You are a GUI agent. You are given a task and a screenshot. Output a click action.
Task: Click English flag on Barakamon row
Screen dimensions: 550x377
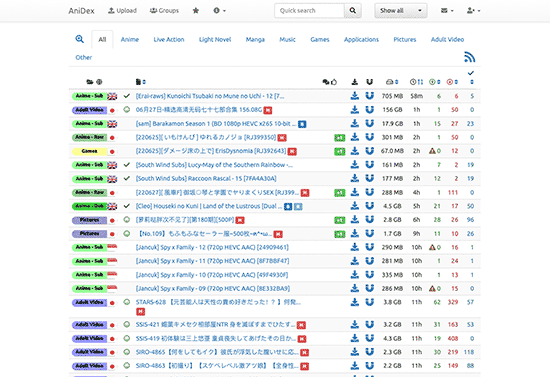pos(112,124)
